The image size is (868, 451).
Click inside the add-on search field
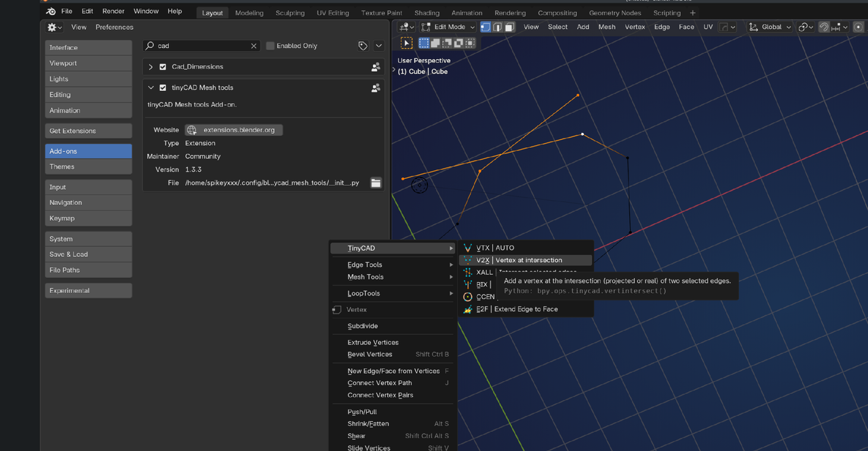tap(202, 46)
